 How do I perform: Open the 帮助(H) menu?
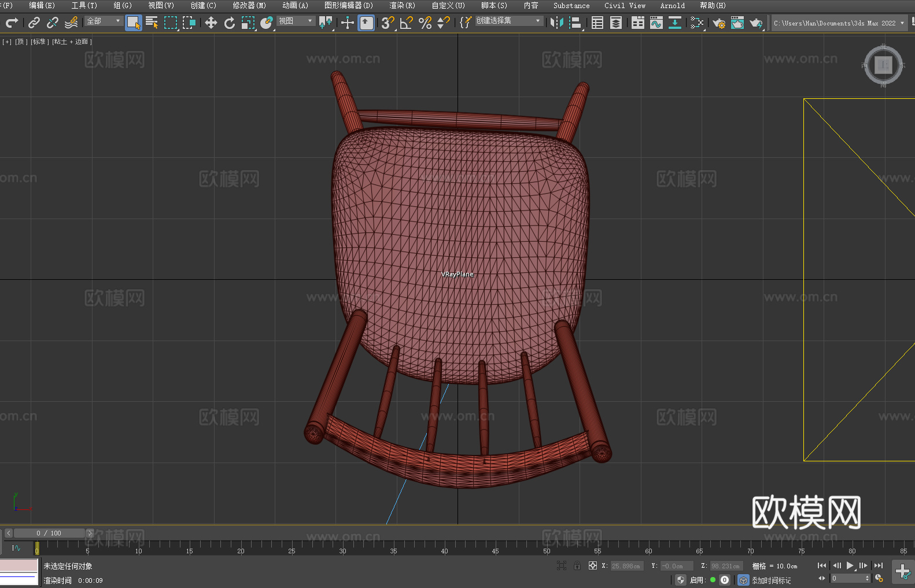[713, 5]
